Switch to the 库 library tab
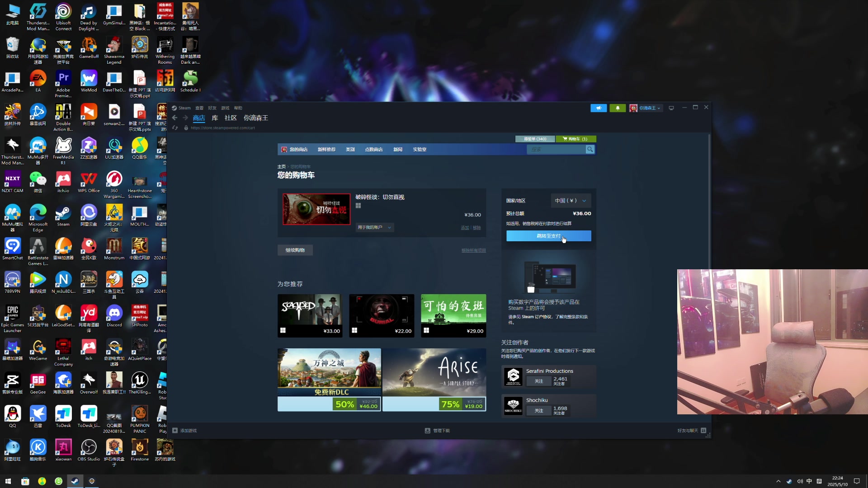The width and height of the screenshot is (868, 488). pyautogui.click(x=215, y=118)
